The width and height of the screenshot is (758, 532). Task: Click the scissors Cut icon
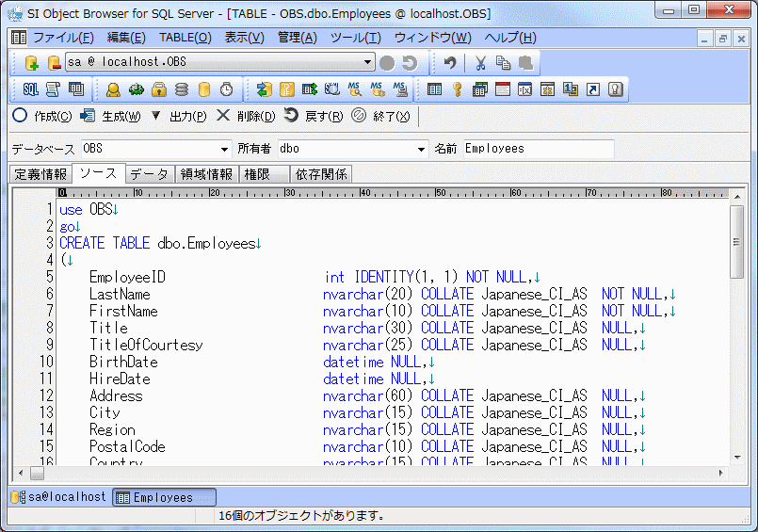pos(480,63)
